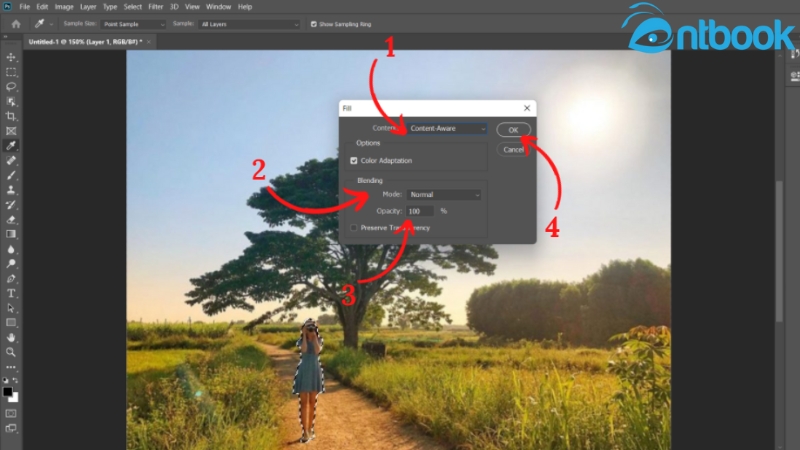Open the Contents dropdown showing Content-Aware

click(446, 128)
